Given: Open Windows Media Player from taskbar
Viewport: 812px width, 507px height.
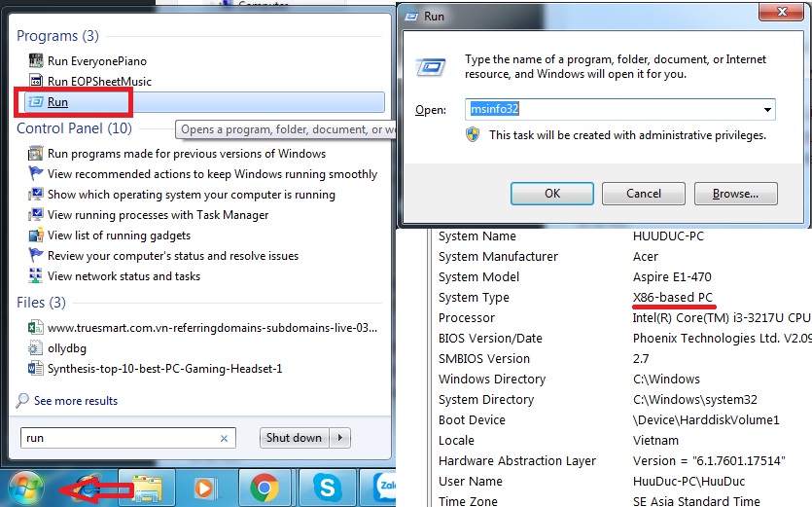Looking at the screenshot, I should (203, 487).
